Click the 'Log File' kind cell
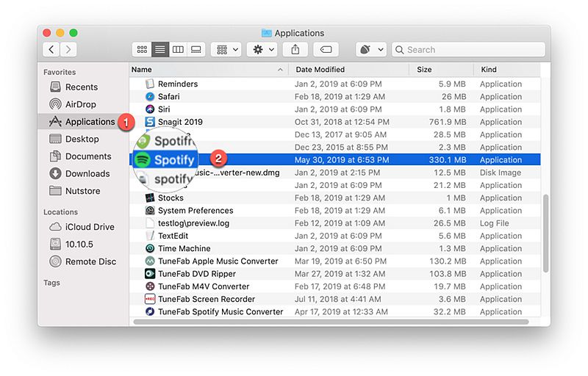 point(494,223)
